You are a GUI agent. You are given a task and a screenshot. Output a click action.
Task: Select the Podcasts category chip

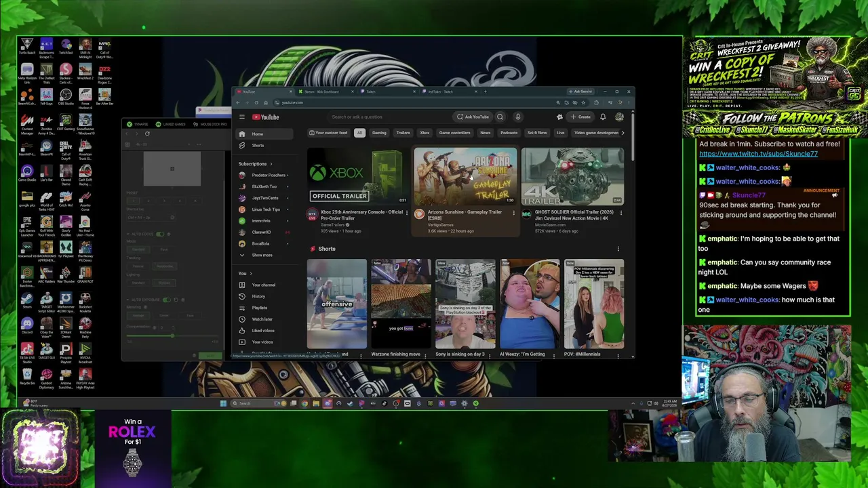click(x=509, y=133)
